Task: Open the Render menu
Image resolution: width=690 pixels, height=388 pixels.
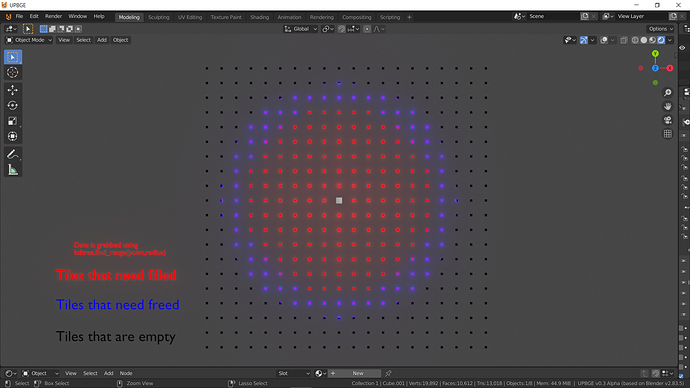Action: [x=53, y=16]
